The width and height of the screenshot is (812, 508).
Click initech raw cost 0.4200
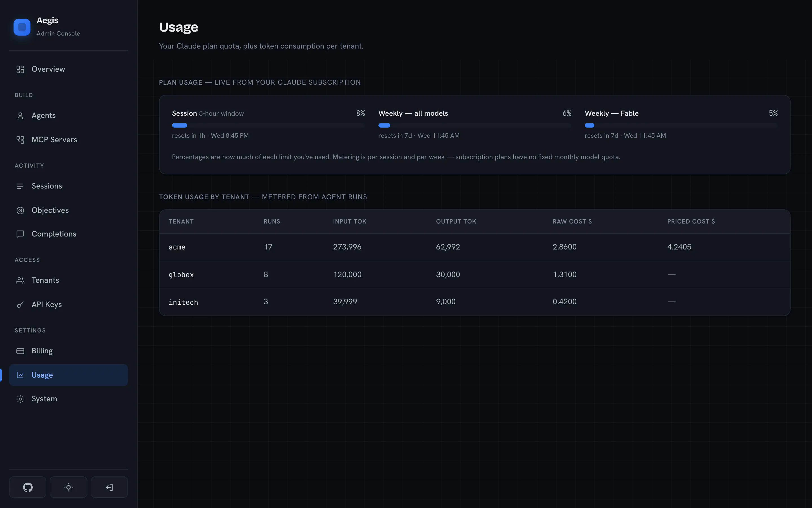tap(565, 302)
